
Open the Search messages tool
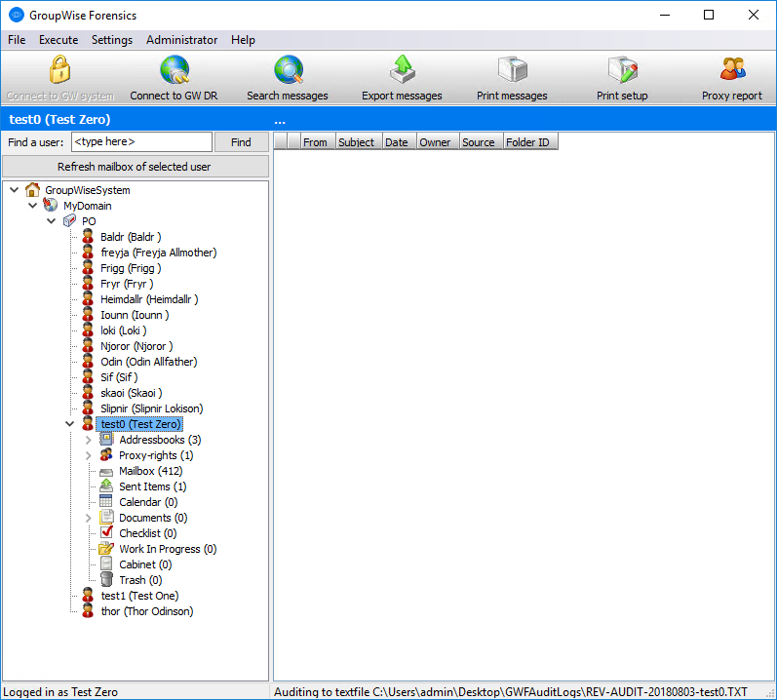click(288, 71)
